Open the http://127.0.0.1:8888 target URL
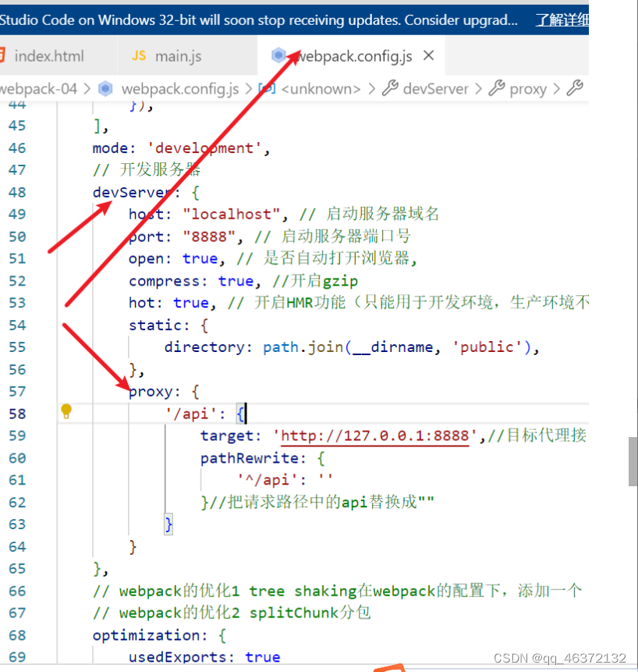Screen dimensions: 638x672 [x=374, y=436]
